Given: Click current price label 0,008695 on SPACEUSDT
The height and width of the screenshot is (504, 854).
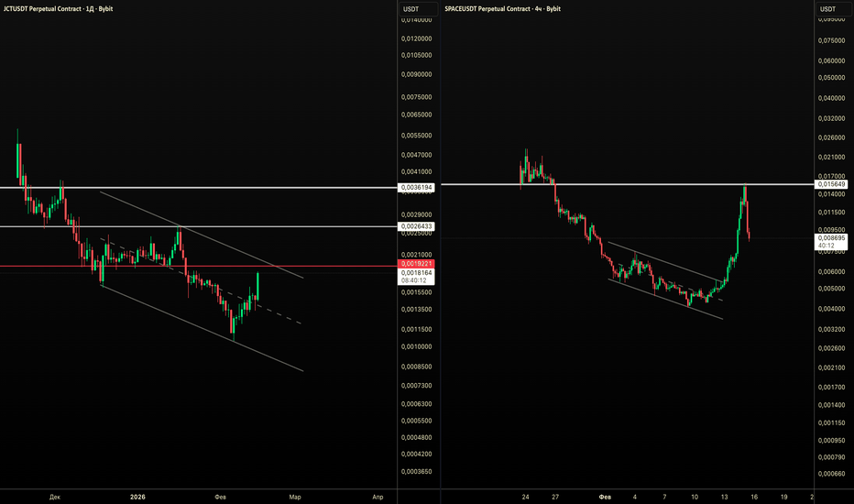Looking at the screenshot, I should 832,238.
